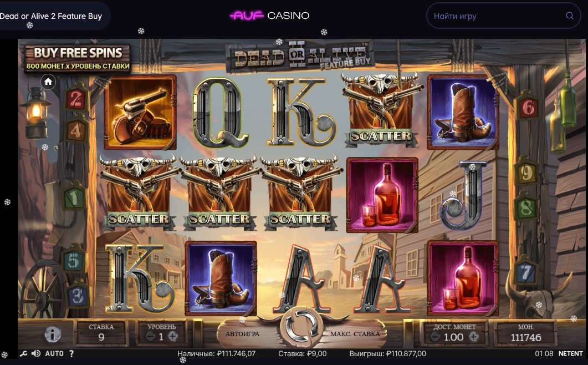Increase coin value with plus button
Image resolution: width=588 pixels, height=365 pixels.
pos(474,337)
